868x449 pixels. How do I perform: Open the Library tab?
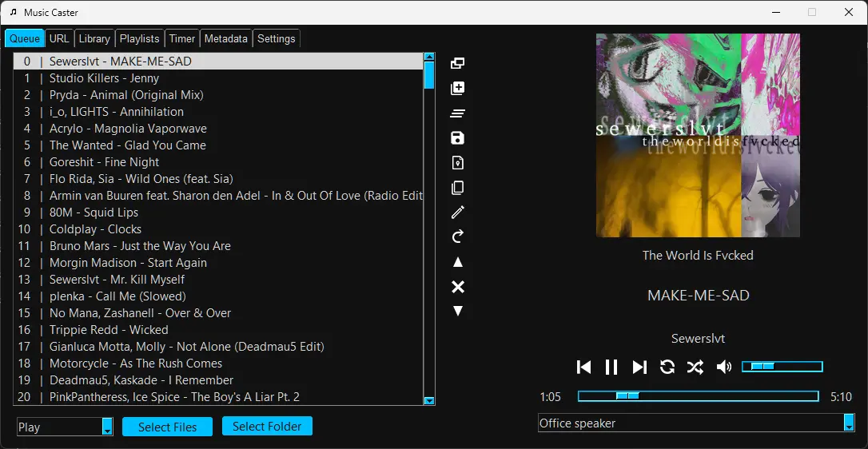point(94,39)
